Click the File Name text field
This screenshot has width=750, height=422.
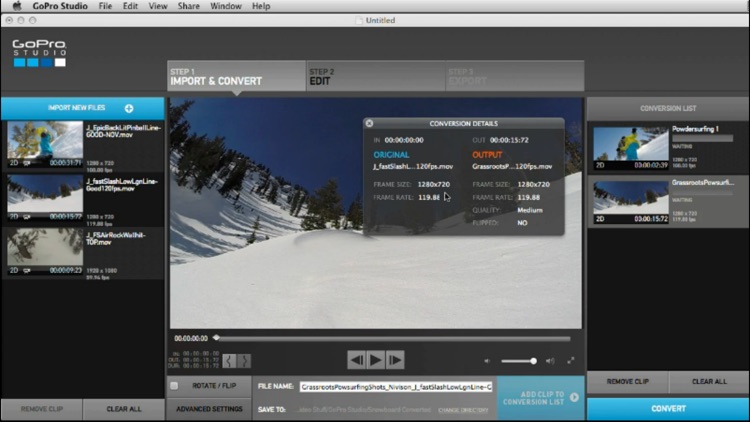[x=396, y=386]
